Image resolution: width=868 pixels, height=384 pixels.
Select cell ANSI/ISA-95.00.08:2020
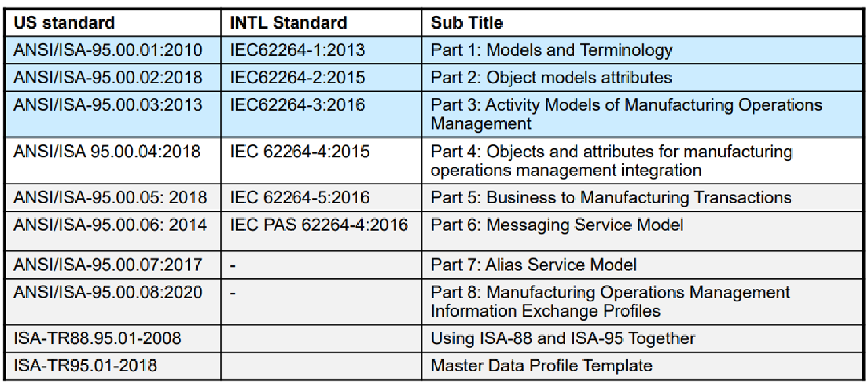(113, 301)
